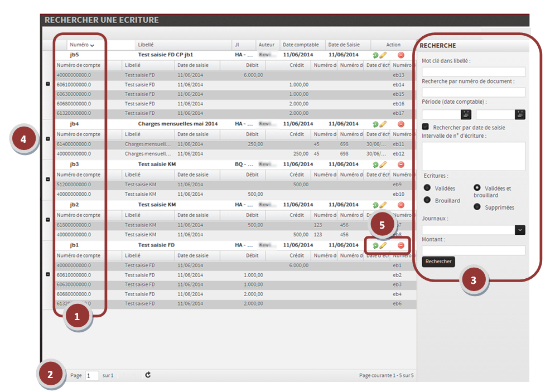The height and width of the screenshot is (392, 555).
Task: Open the start date calendar picker
Action: click(x=466, y=114)
